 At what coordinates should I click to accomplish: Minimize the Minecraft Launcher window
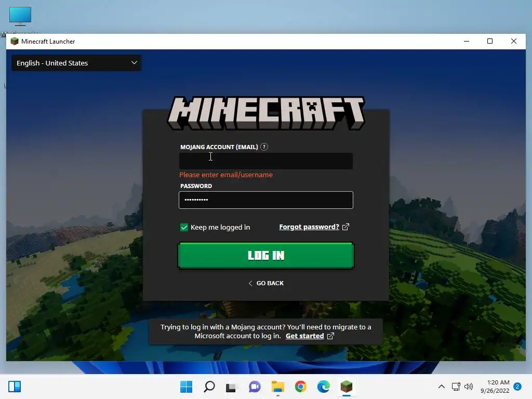point(467,42)
